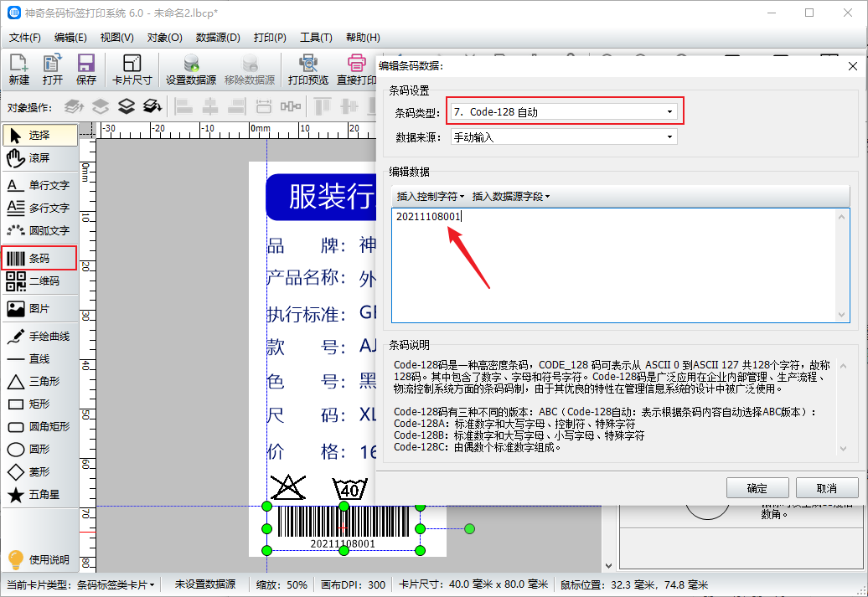Confirm with the 确定 button
The width and height of the screenshot is (868, 597).
click(x=757, y=488)
